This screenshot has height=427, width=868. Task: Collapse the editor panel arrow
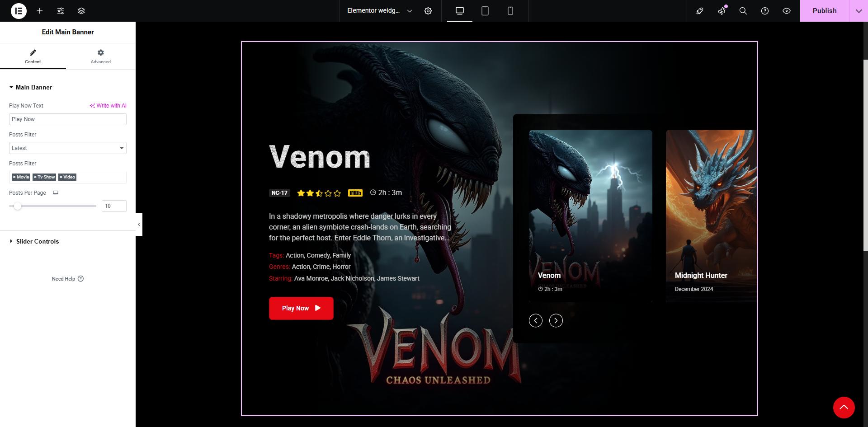click(139, 225)
